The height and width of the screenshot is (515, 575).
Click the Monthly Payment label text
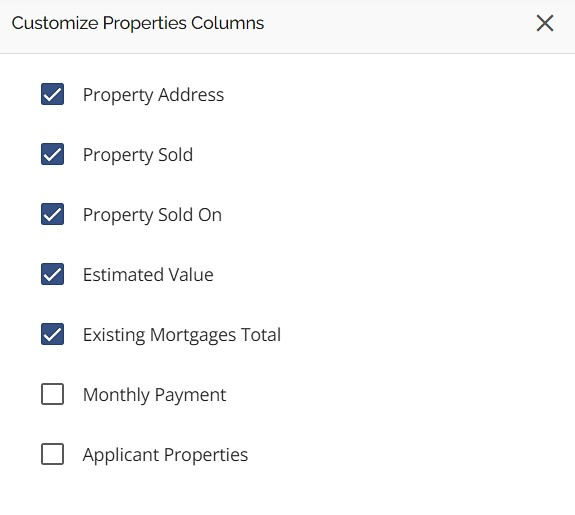pyautogui.click(x=154, y=395)
